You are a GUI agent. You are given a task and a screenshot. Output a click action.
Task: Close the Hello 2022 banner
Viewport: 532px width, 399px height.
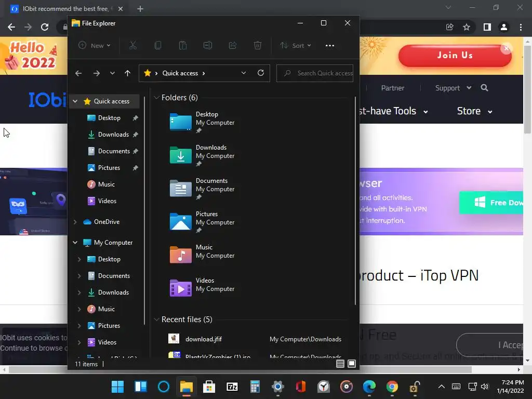[506, 48]
